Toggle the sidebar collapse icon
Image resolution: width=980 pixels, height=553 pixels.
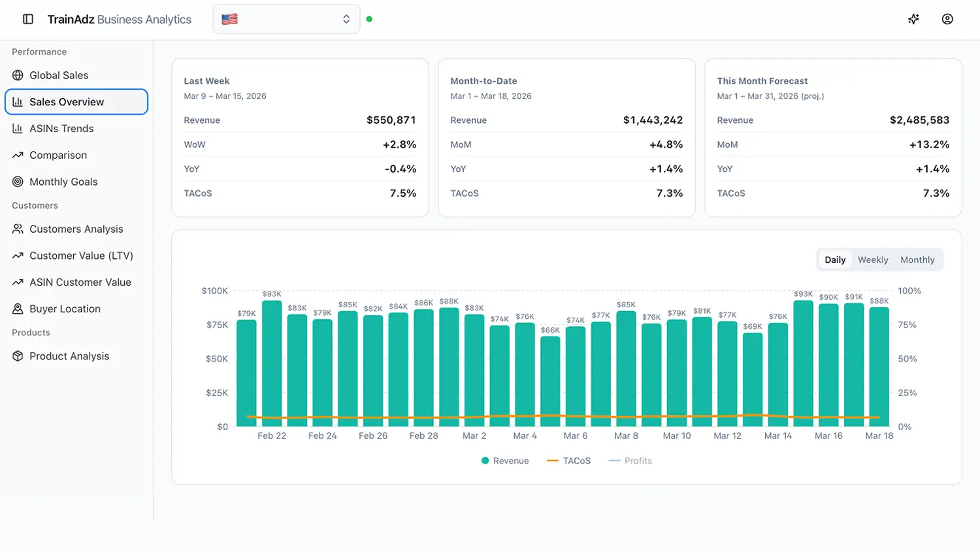tap(27, 19)
